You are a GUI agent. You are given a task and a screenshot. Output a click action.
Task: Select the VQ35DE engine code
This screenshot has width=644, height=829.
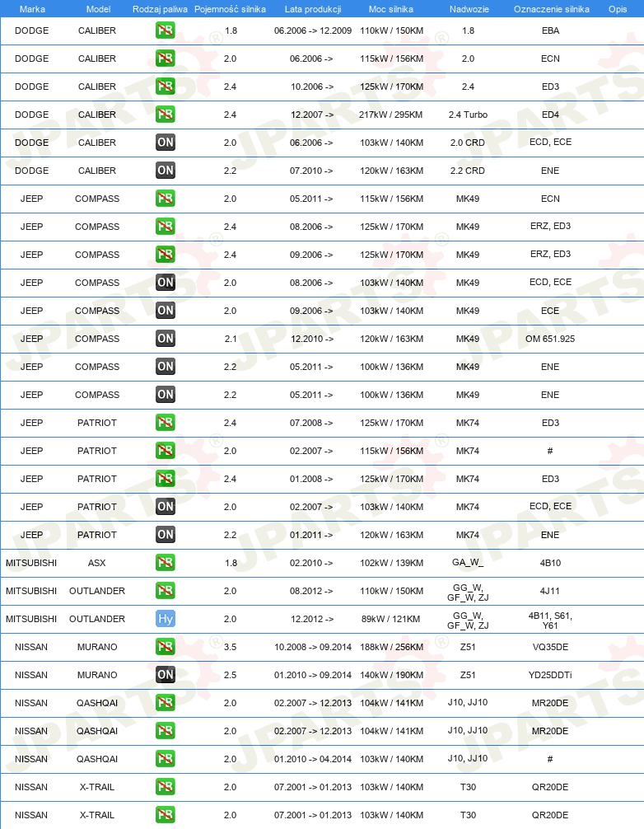[550, 647]
